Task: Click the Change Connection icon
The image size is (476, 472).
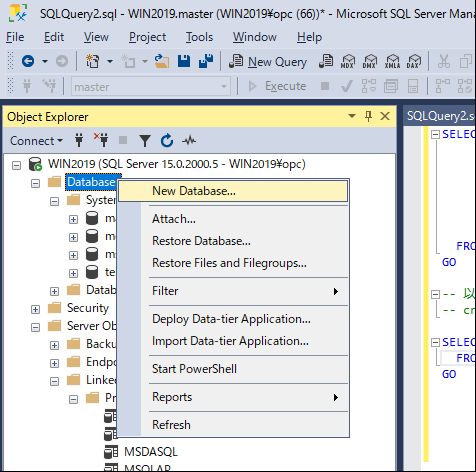Action: 49,86
